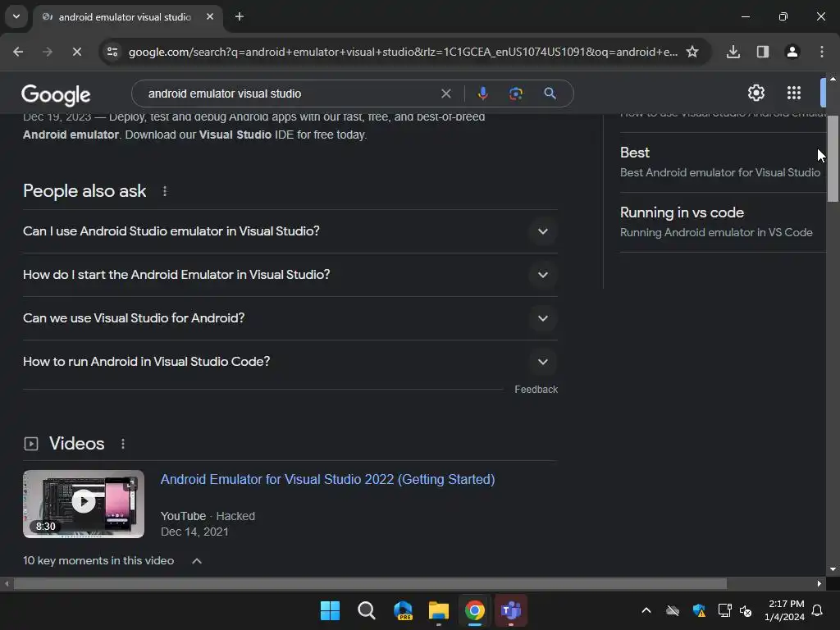This screenshot has height=630, width=840.
Task: Open notifications bell icon
Action: coord(818,610)
